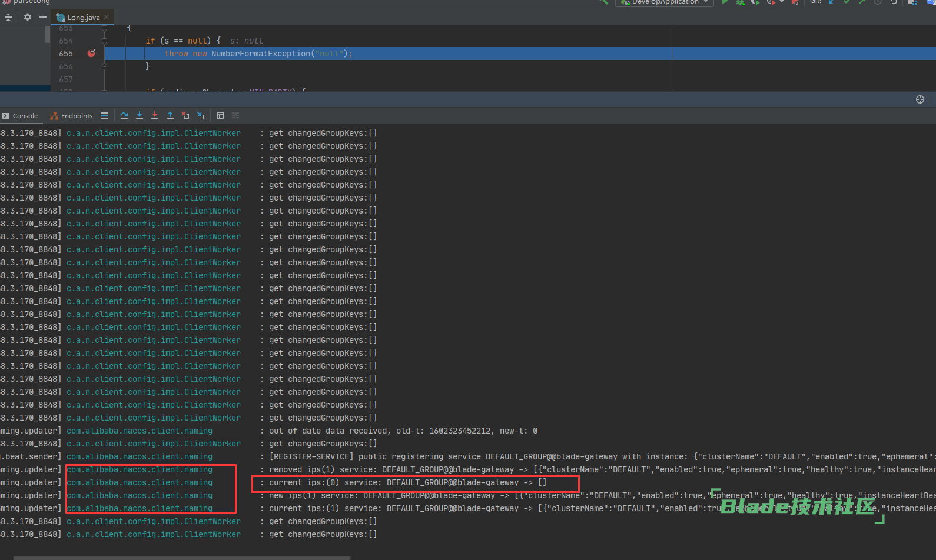Click the collapse-all icon left of the gear
Image resolution: width=936 pixels, height=560 pixels.
point(8,17)
